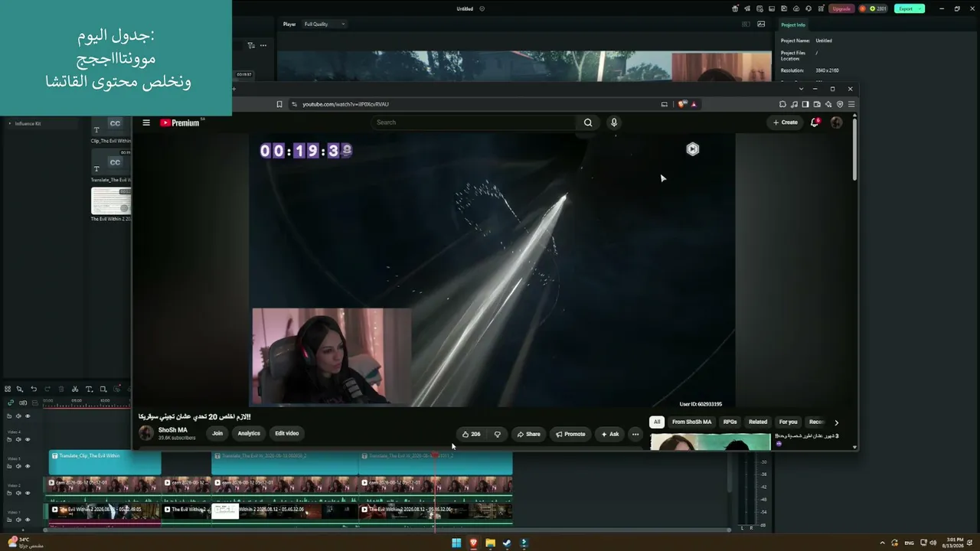Screen dimensions: 980x551
Task: Show more YouTube filter chips with arrow
Action: coord(836,422)
